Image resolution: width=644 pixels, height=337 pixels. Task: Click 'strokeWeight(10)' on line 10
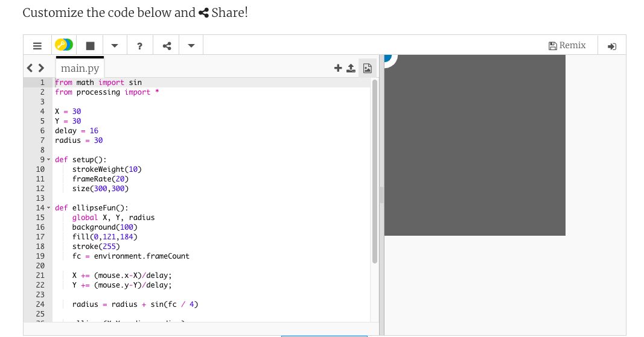107,169
